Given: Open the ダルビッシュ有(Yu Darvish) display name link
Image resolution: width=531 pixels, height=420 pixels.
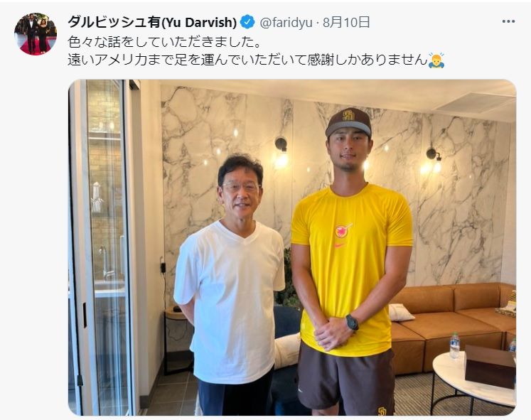Looking at the screenshot, I should 152,22.
